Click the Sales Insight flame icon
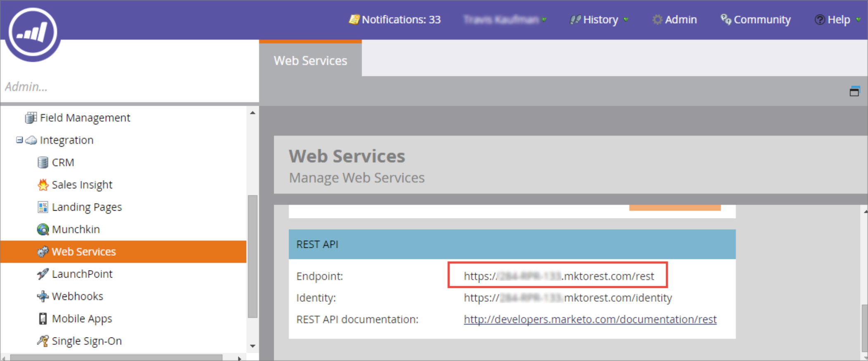 43,185
